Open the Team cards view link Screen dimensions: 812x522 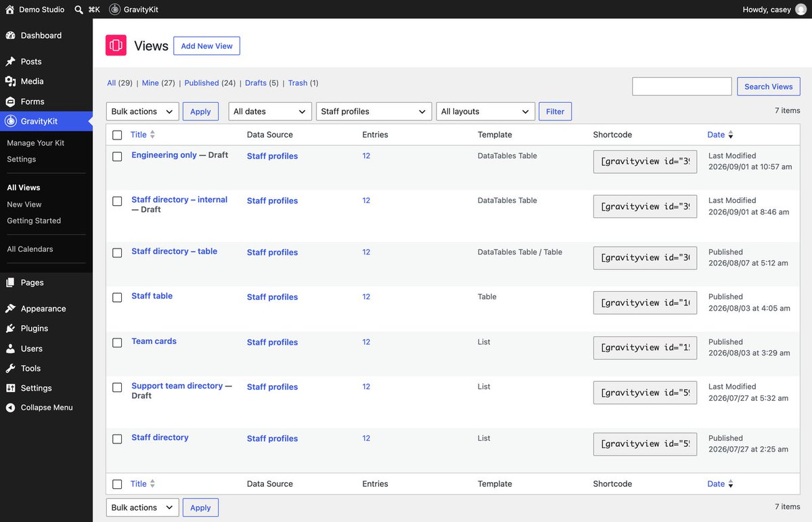(154, 341)
